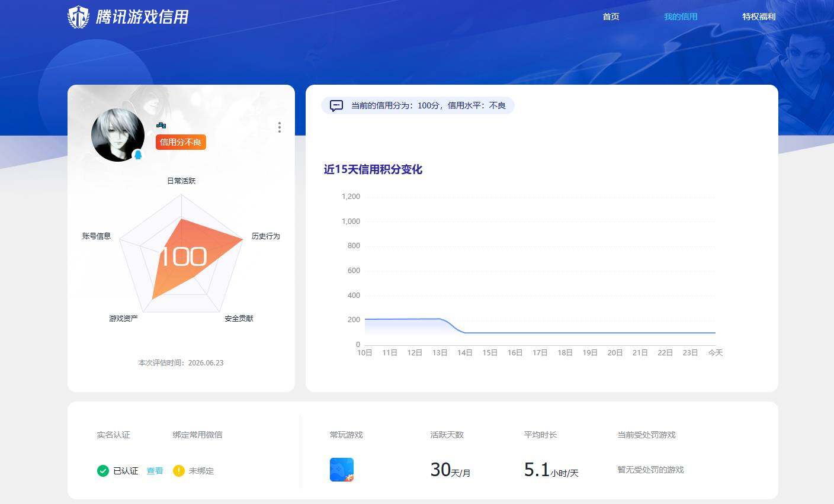Image resolution: width=834 pixels, height=504 pixels.
Task: Click the small nickname icon above credit badge
Action: click(x=161, y=126)
